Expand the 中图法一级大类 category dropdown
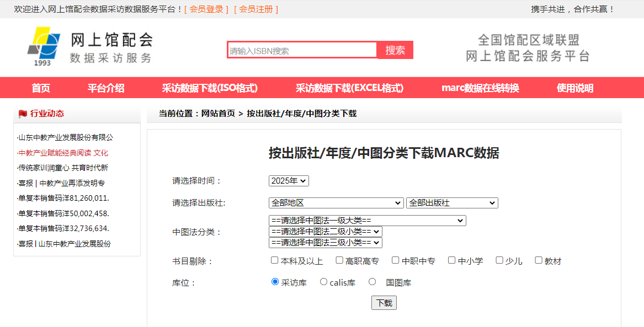The height and width of the screenshot is (327, 644). [x=367, y=221]
